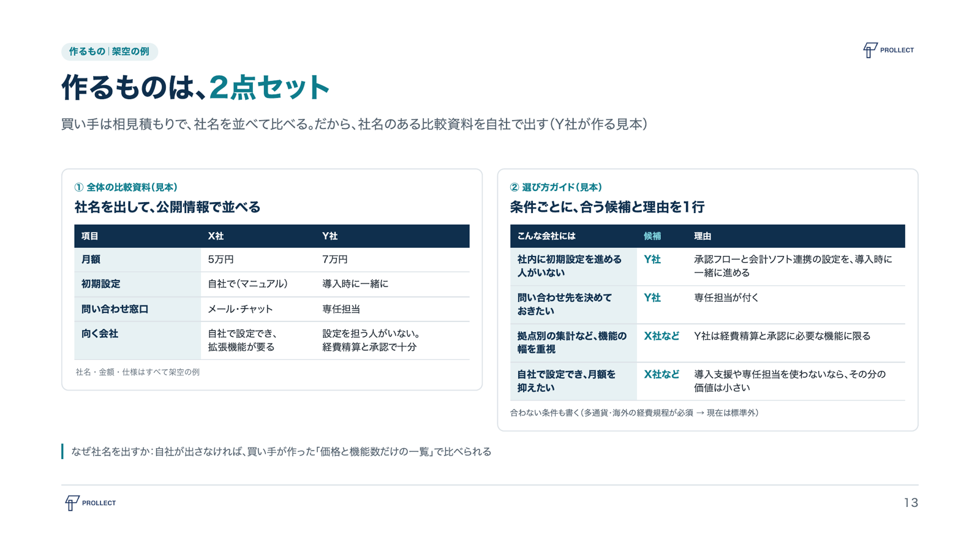Select the '作るもの｜架空の例' tag pill
Viewport: 980px width, 551px height.
point(110,51)
